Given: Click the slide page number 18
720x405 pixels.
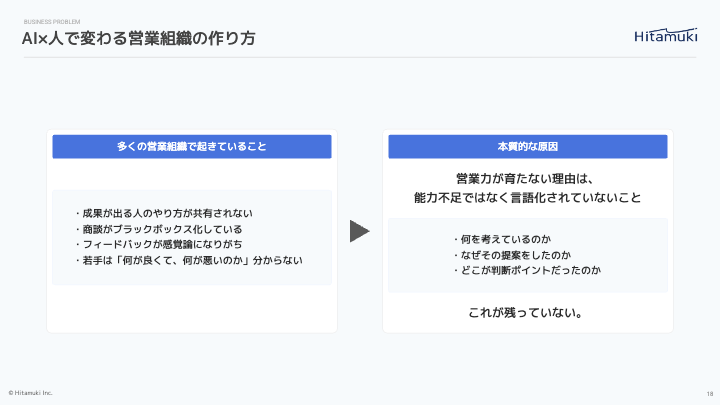Looking at the screenshot, I should (x=708, y=392).
